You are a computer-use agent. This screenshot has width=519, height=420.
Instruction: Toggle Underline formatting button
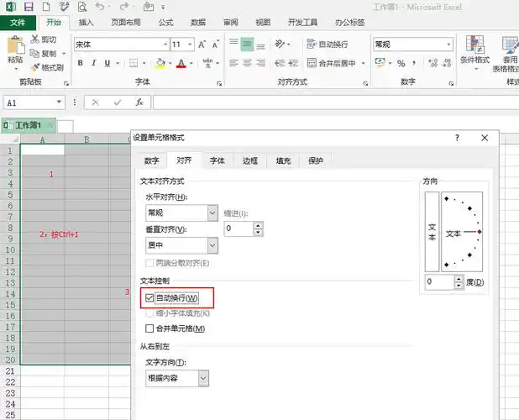coord(107,63)
